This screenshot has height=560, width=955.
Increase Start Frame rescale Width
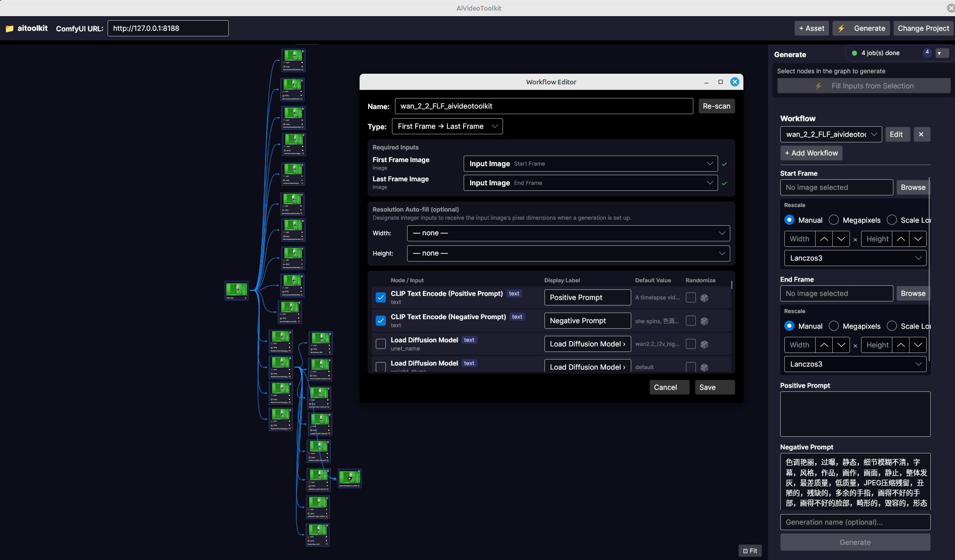pyautogui.click(x=824, y=239)
